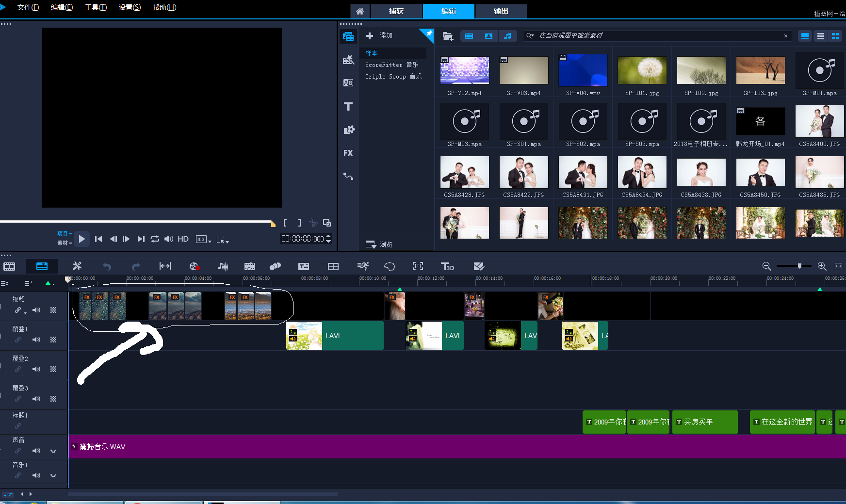Open the FX filter library

point(348,153)
